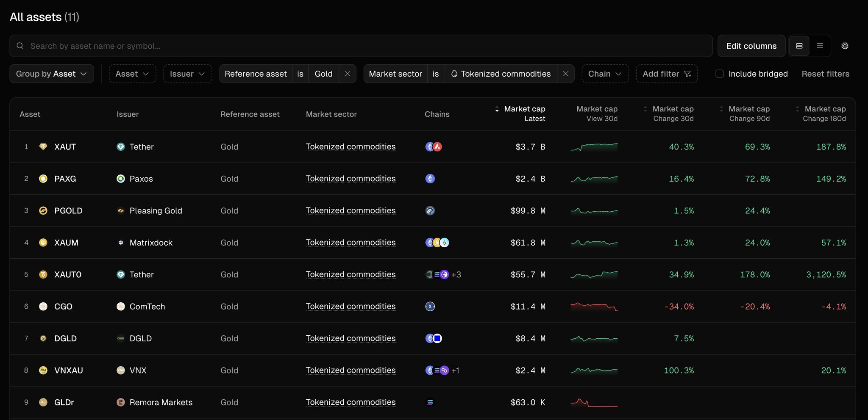Expand the Chain filter dropdown
Screen dimensions: 868x420
tap(605, 74)
